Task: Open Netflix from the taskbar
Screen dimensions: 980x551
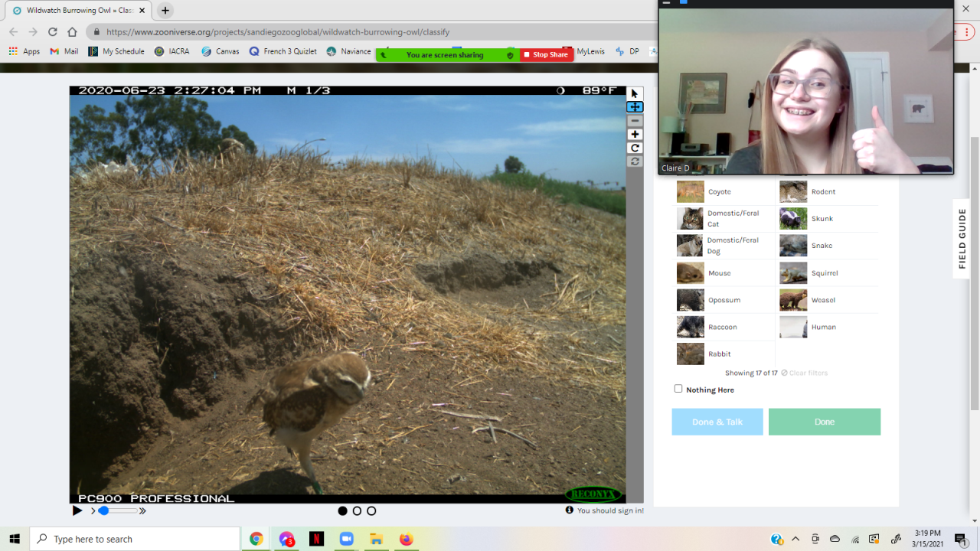Action: pyautogui.click(x=316, y=539)
